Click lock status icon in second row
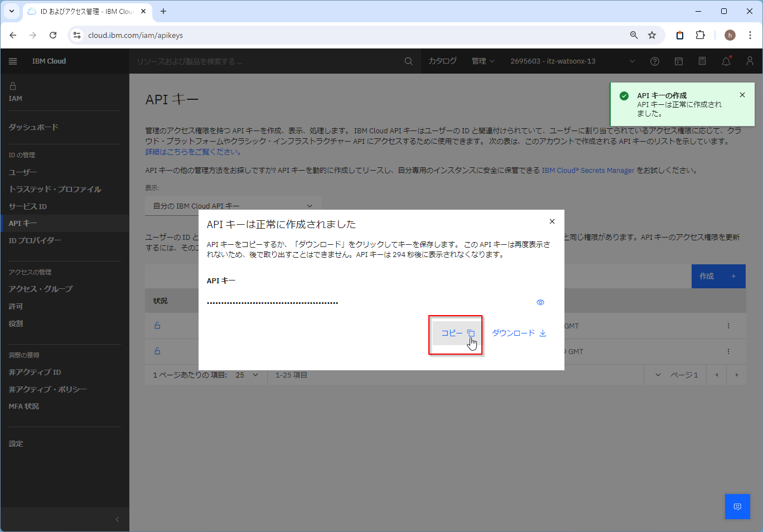The height and width of the screenshot is (532, 763). click(x=157, y=351)
